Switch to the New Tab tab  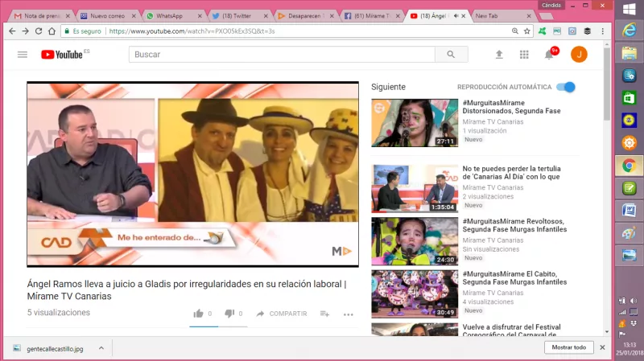(502, 16)
